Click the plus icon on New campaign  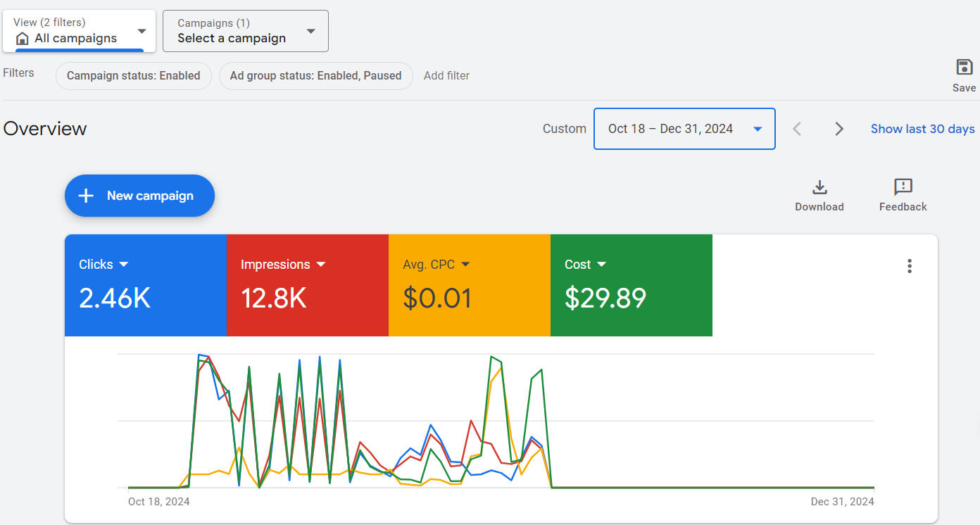[86, 196]
